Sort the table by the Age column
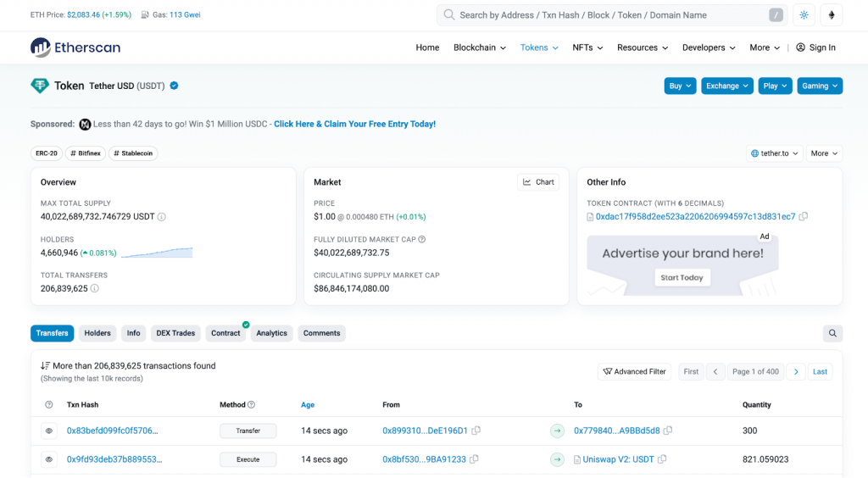 click(308, 405)
